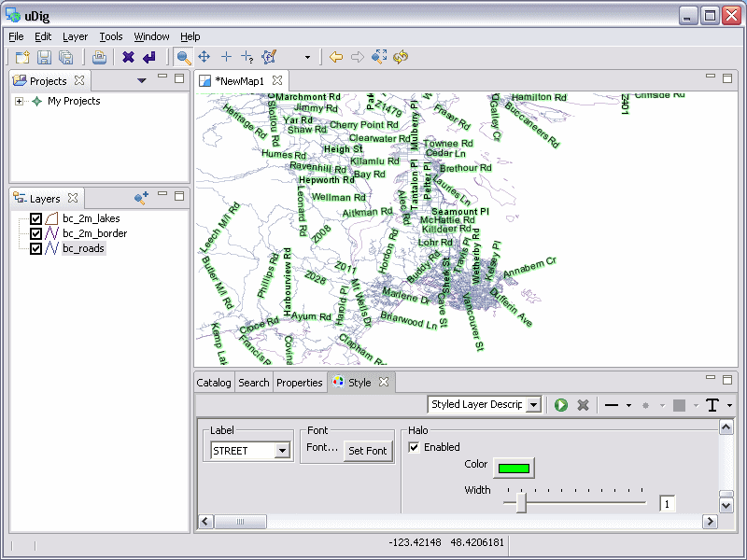747x560 pixels.
Task: Select the Pan tool
Action: [204, 57]
